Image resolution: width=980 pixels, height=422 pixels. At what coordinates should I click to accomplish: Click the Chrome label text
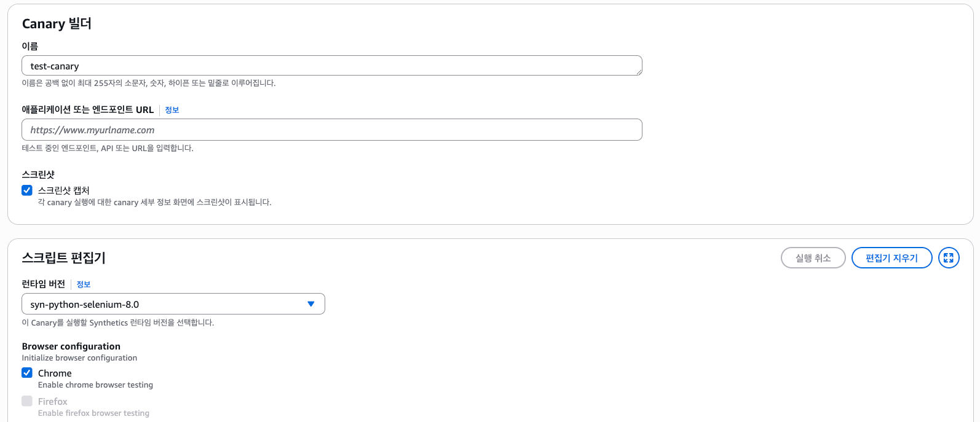(55, 373)
